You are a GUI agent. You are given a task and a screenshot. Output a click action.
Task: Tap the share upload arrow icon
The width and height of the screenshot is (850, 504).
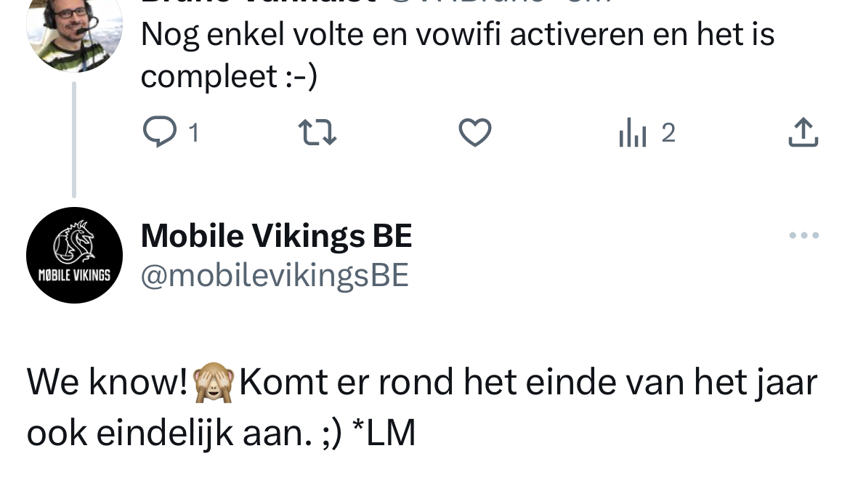804,133
